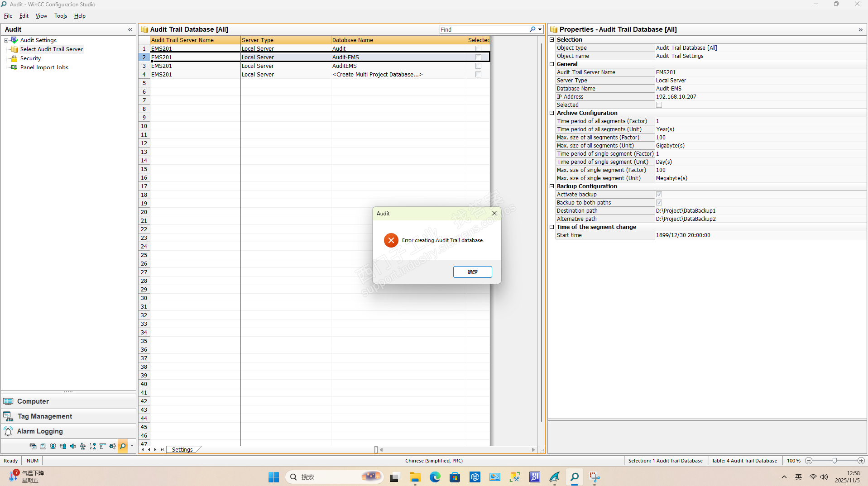Decrease zoom with the minus button
Image resolution: width=868 pixels, height=486 pixels.
[809, 461]
